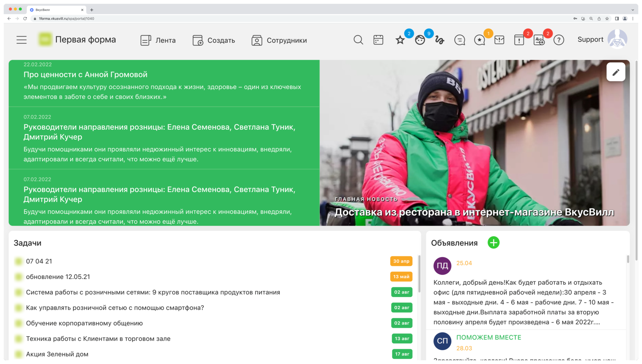Edit banner with the pencil icon
This screenshot has height=364, width=642.
(x=616, y=72)
